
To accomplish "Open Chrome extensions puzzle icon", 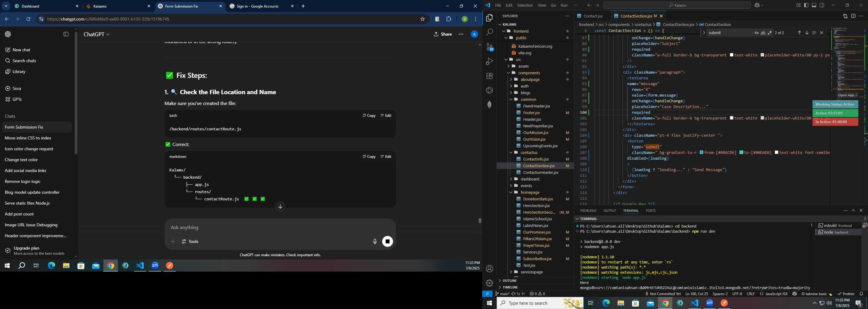I will tap(448, 19).
